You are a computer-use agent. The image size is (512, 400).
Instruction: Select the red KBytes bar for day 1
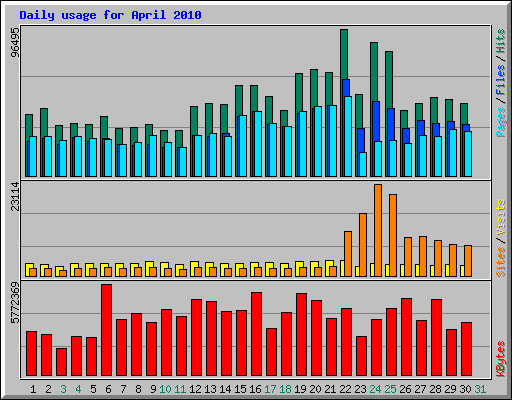32,354
